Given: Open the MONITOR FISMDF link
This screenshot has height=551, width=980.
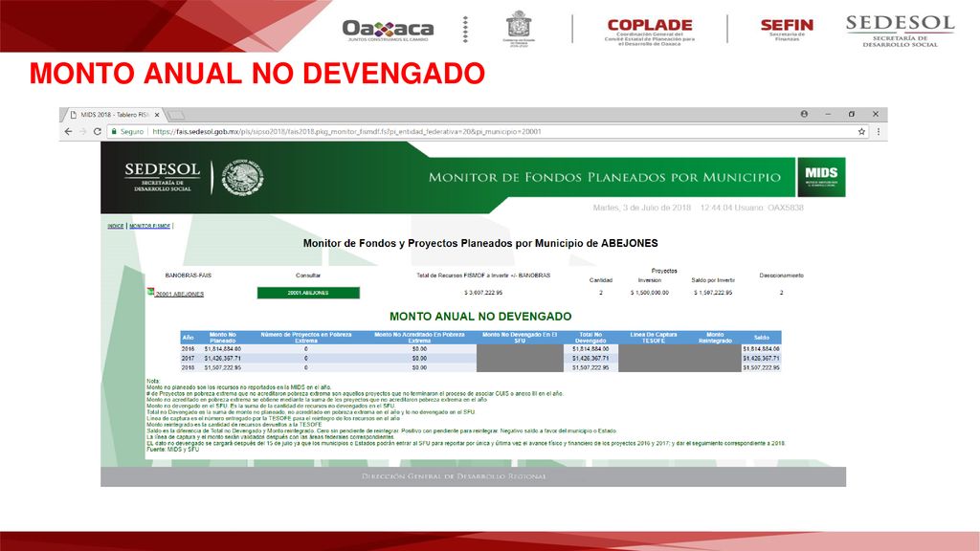Looking at the screenshot, I should tap(149, 226).
